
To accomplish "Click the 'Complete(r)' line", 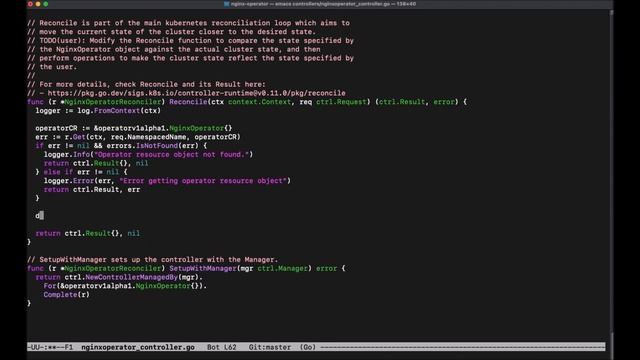I will point(67,295).
